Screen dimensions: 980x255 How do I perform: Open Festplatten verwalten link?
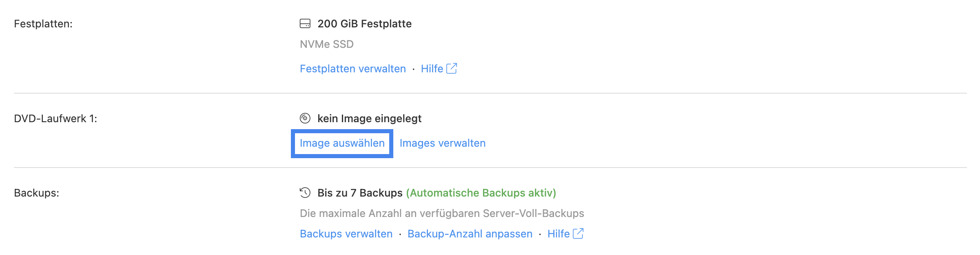353,69
